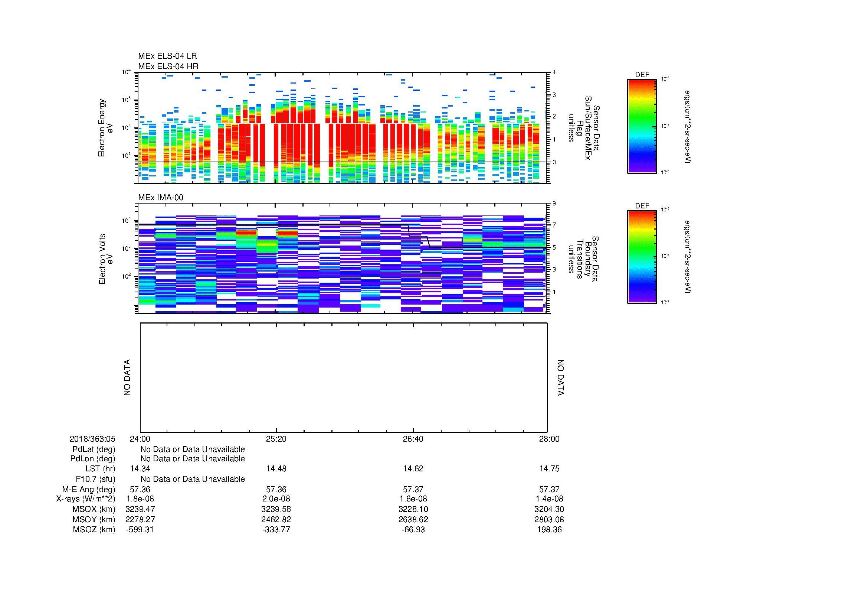The image size is (868, 614).
Task: Click the MEx ELS-04 LR plot title
Action: point(167,56)
